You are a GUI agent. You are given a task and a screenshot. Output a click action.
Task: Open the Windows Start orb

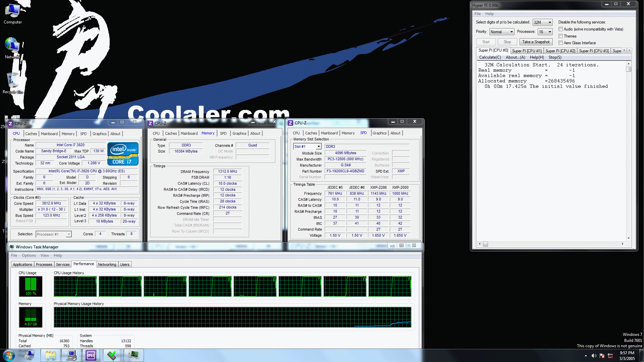pos(9,355)
